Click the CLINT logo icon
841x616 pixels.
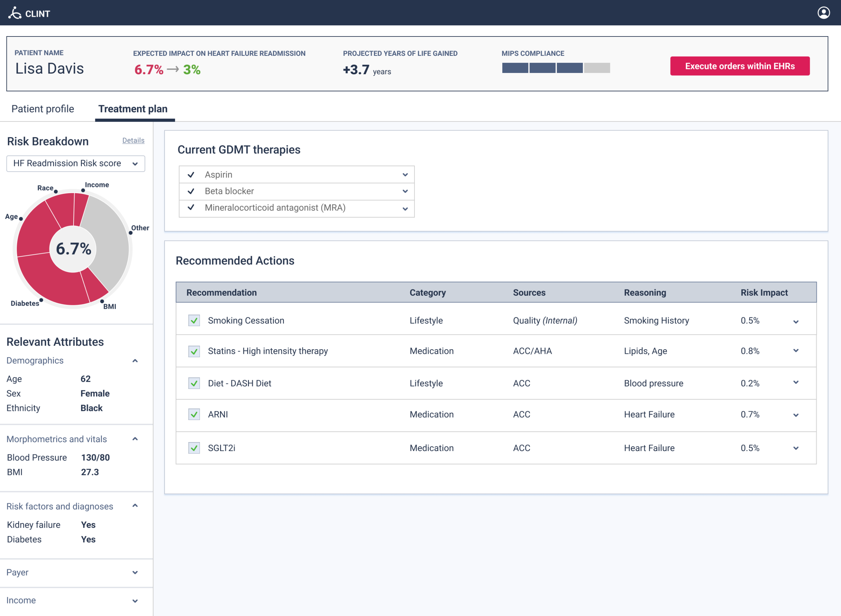point(15,12)
